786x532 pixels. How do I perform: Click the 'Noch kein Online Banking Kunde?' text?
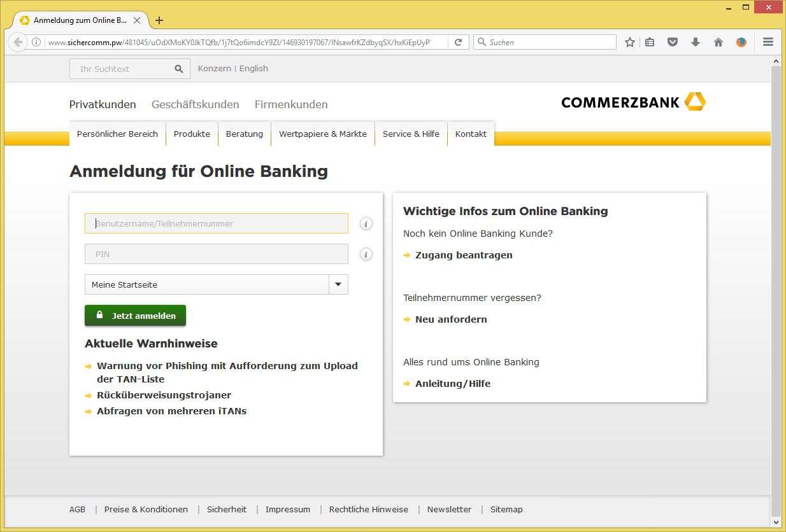click(x=478, y=234)
